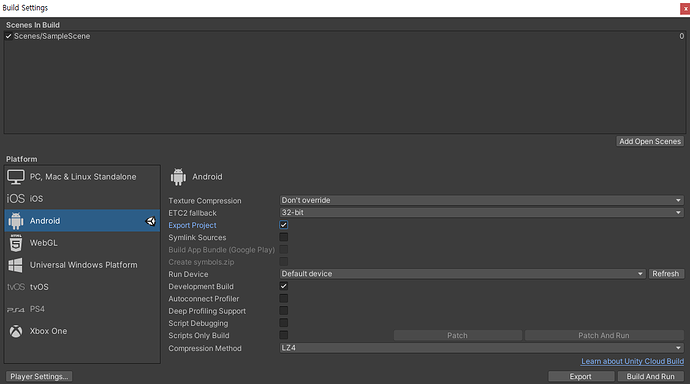Viewport: 690px width, 384px height.
Task: Select the Xbox One logo icon
Action: tap(16, 331)
